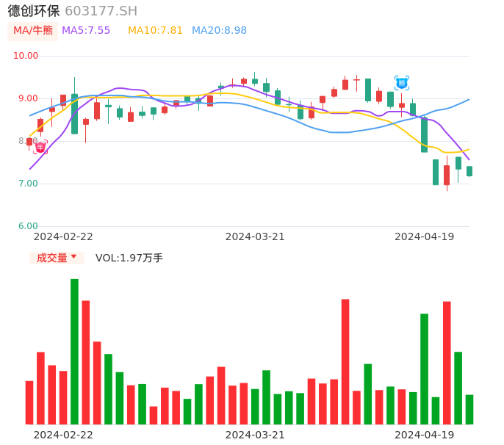Click the blue bear market marker icon
Image resolution: width=504 pixels, height=445 pixels.
click(x=402, y=83)
